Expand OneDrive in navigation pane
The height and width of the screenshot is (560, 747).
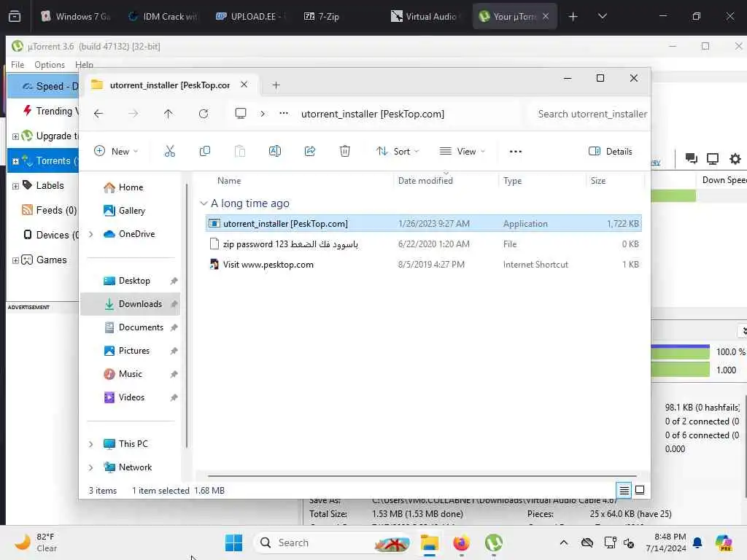click(x=90, y=234)
